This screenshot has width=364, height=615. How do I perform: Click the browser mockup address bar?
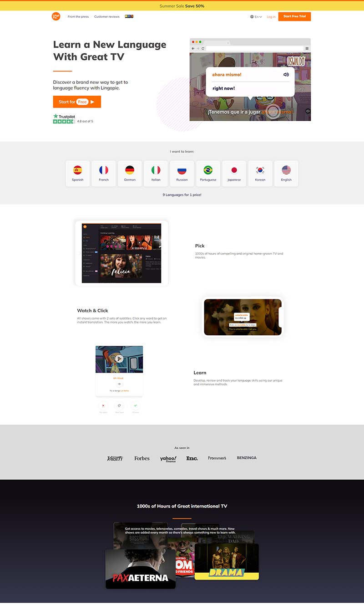pyautogui.click(x=255, y=48)
